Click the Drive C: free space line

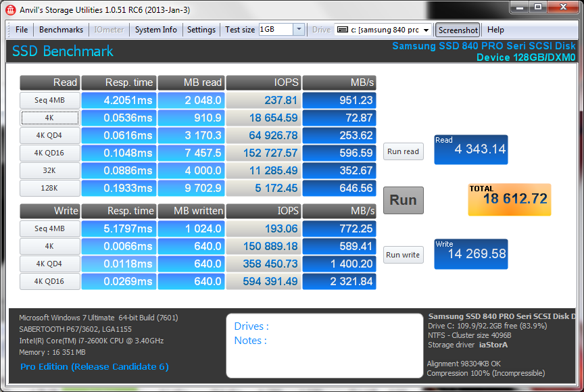click(487, 326)
